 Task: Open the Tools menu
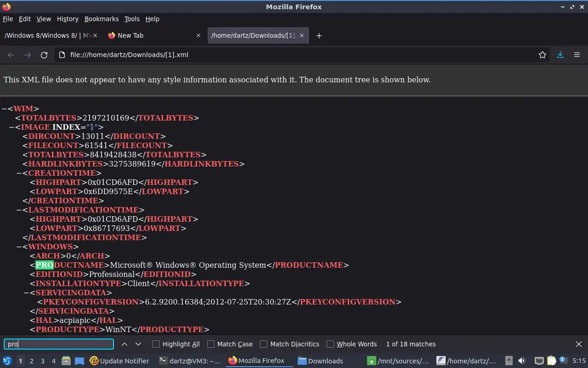(x=132, y=19)
